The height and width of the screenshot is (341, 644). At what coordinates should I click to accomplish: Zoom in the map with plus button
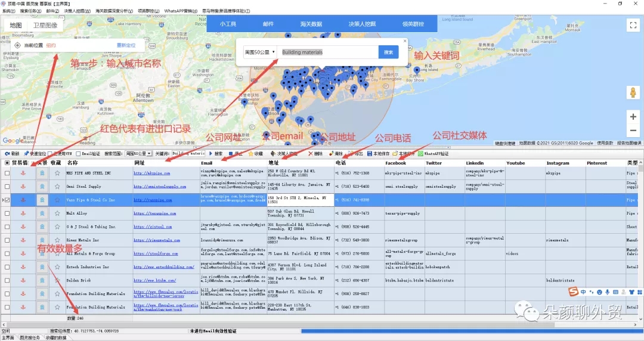coord(633,117)
